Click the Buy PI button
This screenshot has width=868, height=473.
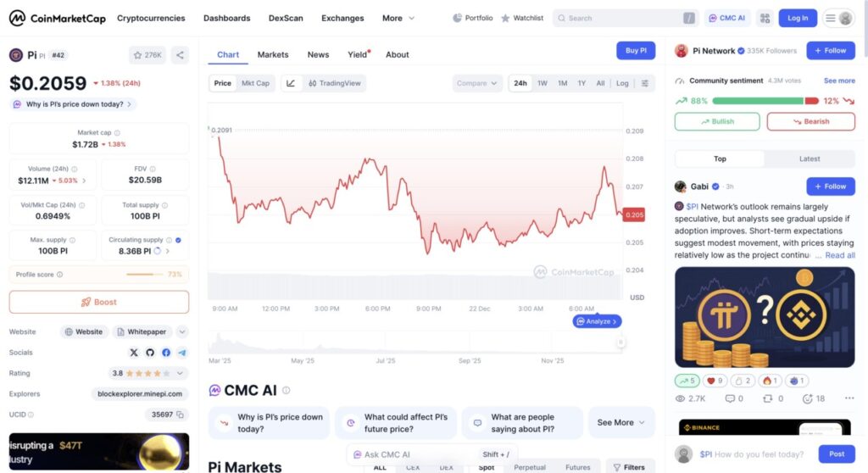(636, 51)
